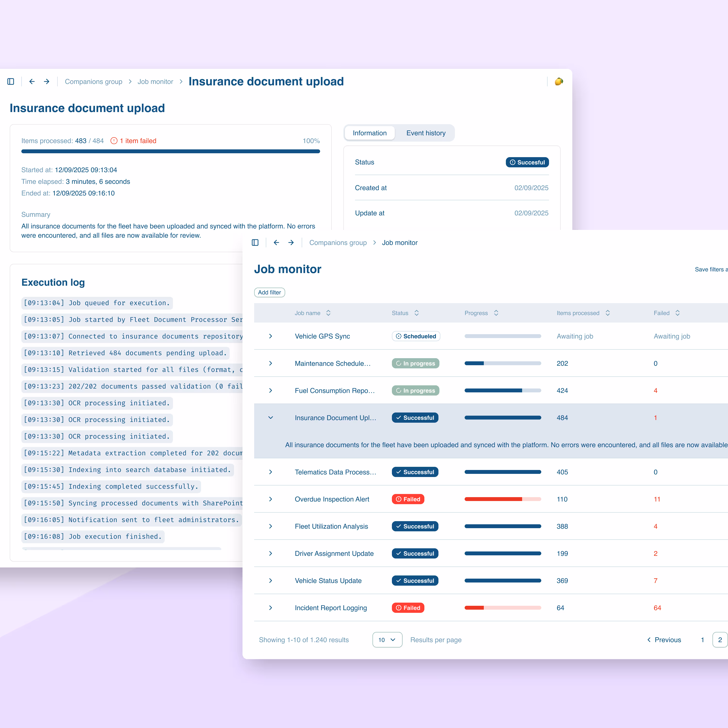Open Companions group breadcrumb in Job monitor
The image size is (728, 728).
(x=338, y=243)
